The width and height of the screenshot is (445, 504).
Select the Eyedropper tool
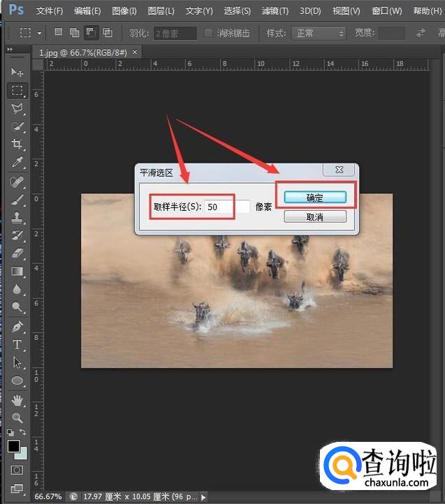click(x=17, y=163)
